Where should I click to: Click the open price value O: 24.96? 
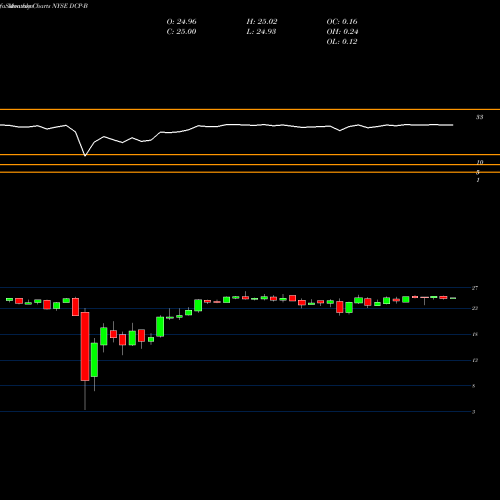[181, 22]
